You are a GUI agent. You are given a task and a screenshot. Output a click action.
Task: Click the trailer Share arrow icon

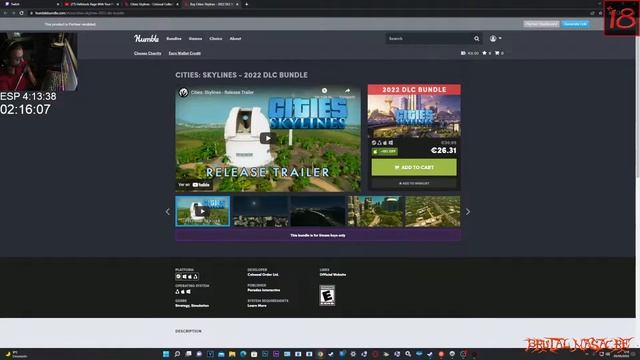coord(347,91)
